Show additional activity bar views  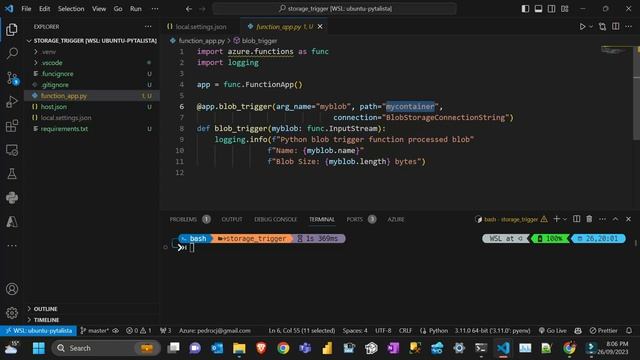pyautogui.click(x=12, y=246)
